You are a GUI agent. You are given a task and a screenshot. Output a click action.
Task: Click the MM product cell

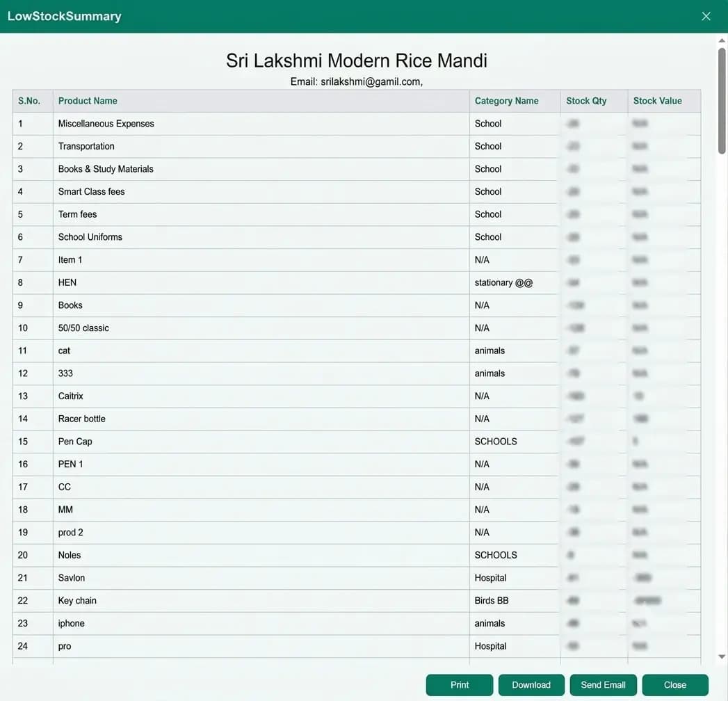[261, 510]
